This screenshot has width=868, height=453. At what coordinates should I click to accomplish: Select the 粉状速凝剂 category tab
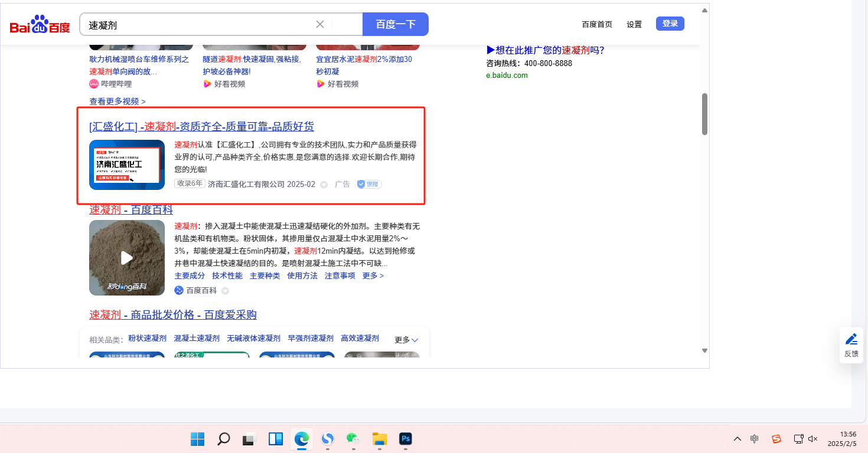[x=147, y=339]
